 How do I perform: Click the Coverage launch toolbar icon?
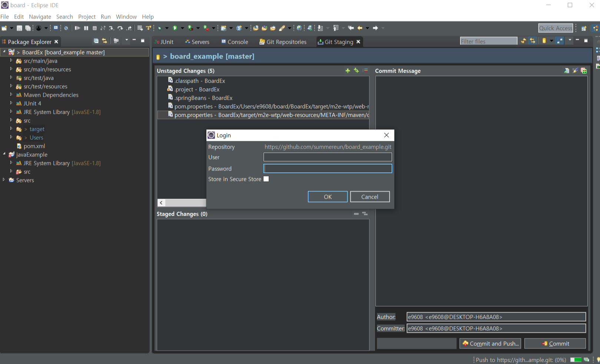(190, 28)
